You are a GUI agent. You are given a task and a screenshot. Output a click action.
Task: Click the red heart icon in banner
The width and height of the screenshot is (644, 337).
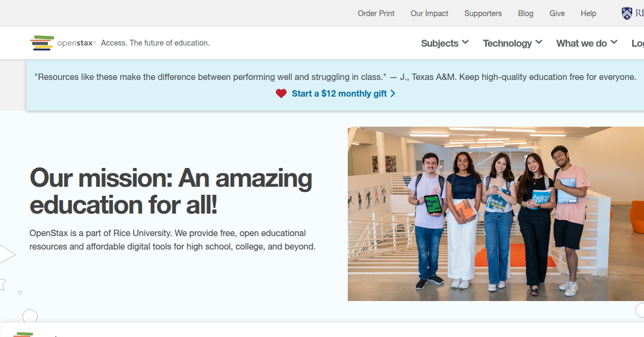[281, 93]
